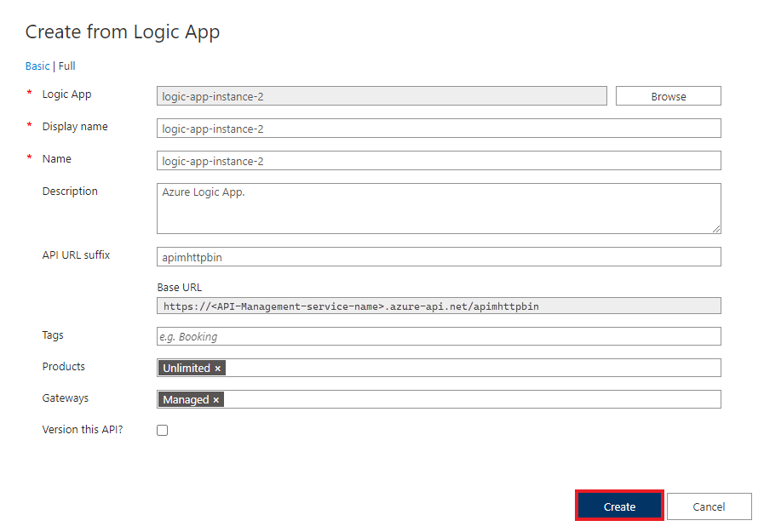Select the Logic App field

(382, 95)
